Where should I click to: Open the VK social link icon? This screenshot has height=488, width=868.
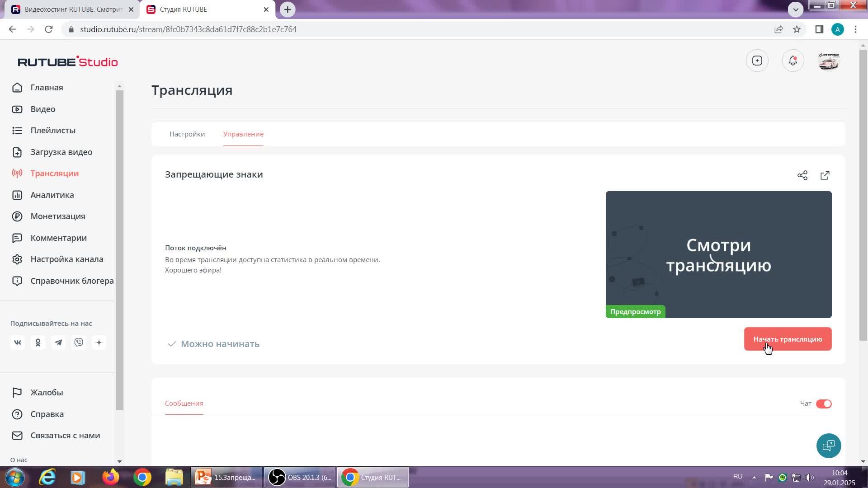point(18,343)
